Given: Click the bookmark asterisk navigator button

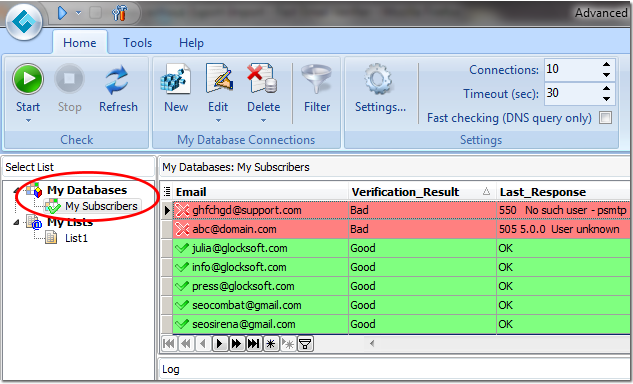Looking at the screenshot, I should click(x=271, y=344).
